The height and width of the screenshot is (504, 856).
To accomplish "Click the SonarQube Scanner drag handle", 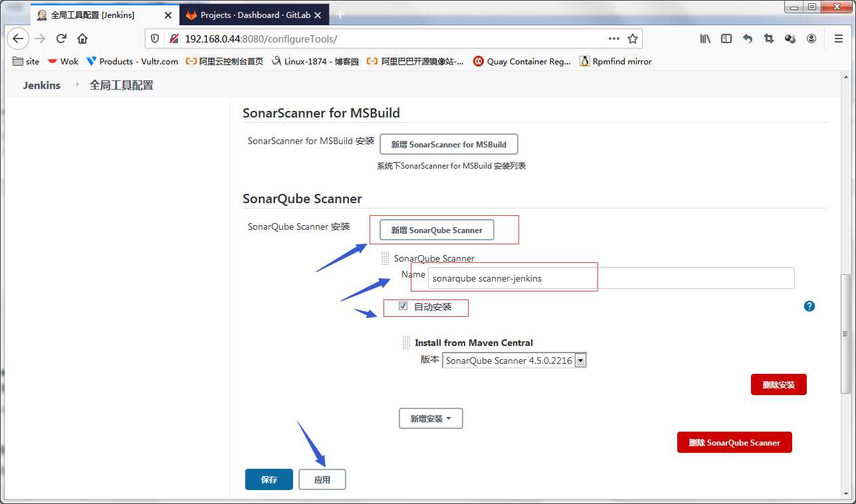I will click(x=385, y=258).
